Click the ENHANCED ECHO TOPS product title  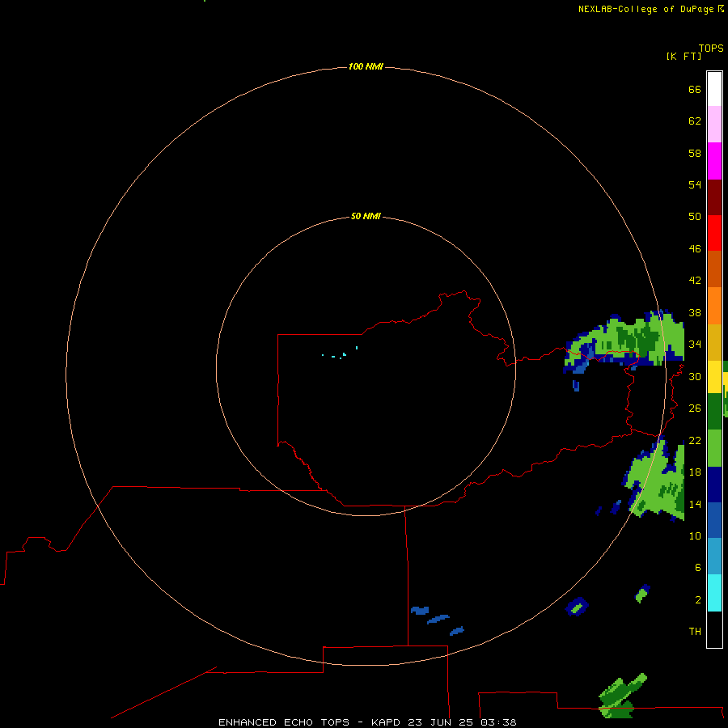[x=284, y=722]
